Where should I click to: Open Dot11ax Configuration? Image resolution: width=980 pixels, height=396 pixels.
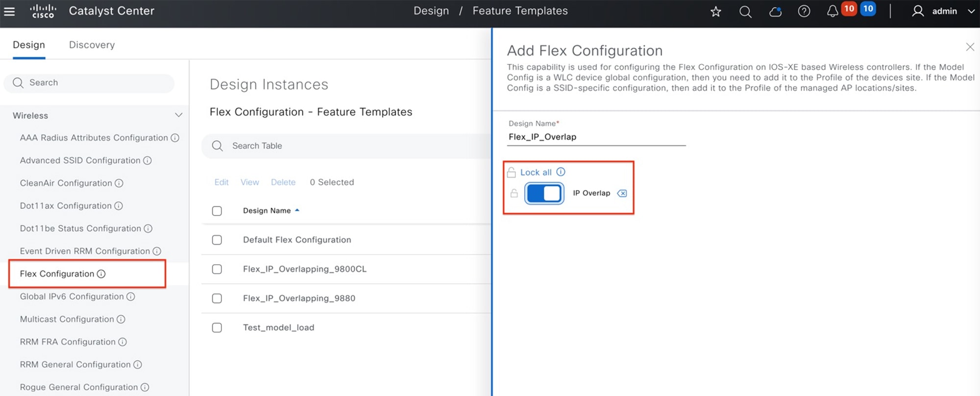66,206
